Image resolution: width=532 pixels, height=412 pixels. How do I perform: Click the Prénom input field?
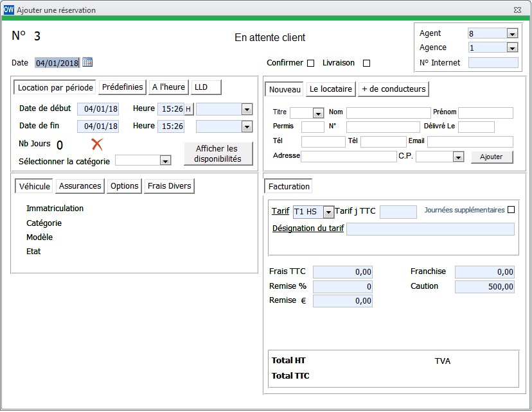(x=486, y=113)
